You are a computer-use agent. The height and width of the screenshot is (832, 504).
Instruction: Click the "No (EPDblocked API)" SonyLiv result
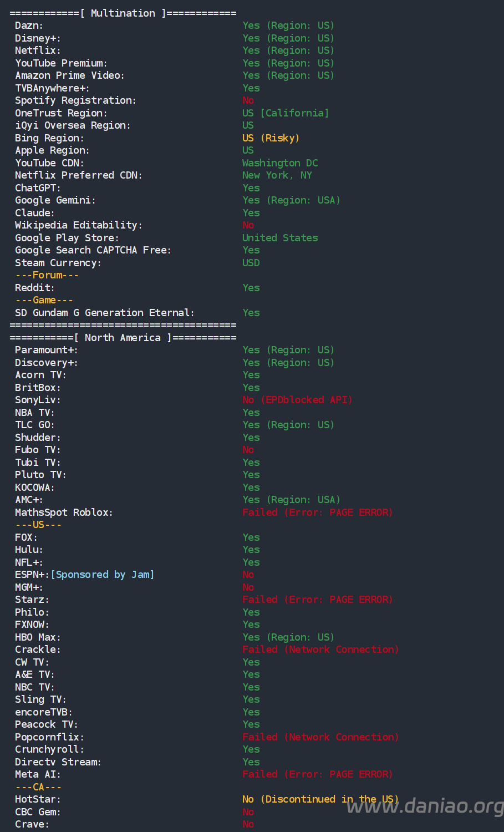[x=297, y=400]
